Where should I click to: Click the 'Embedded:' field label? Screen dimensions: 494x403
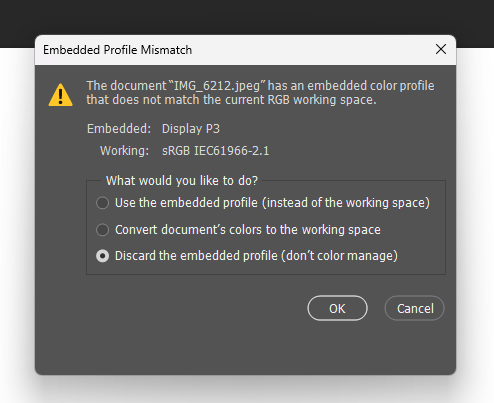pos(119,129)
